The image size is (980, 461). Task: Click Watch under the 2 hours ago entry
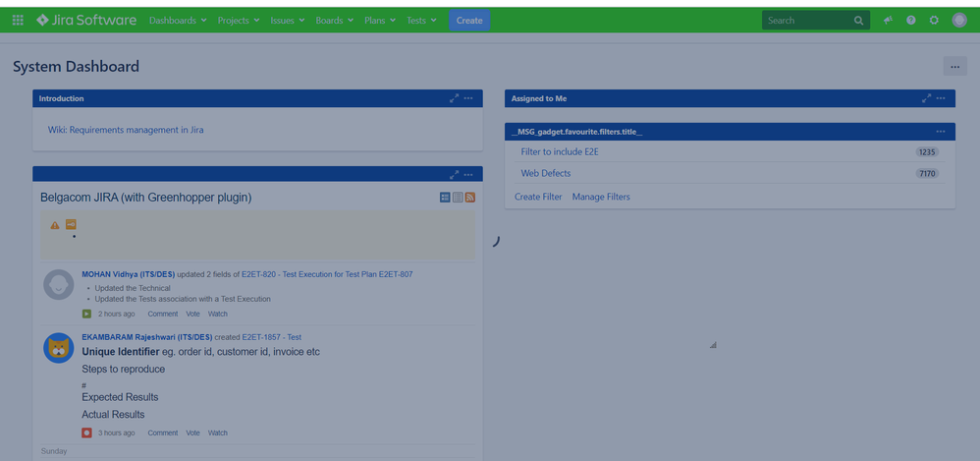tap(218, 314)
